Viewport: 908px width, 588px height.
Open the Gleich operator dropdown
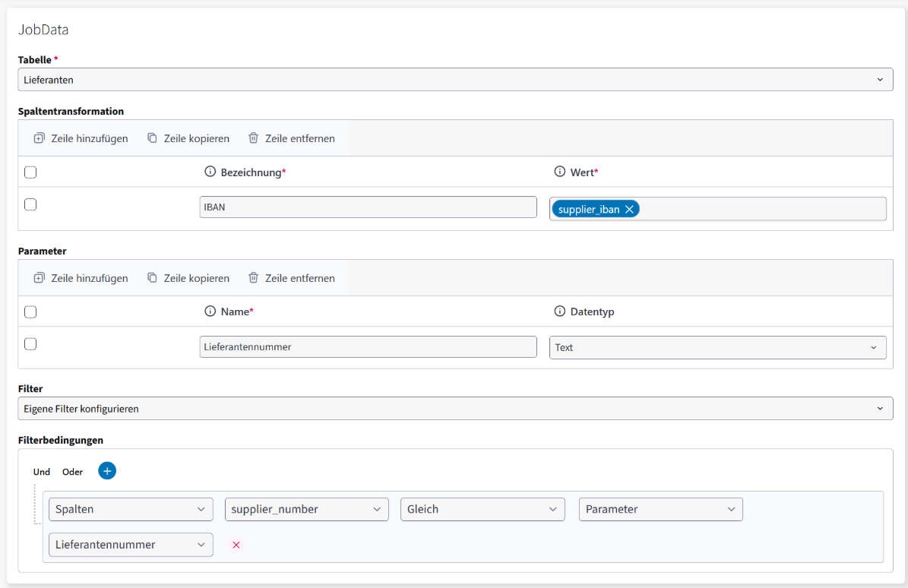pos(482,509)
